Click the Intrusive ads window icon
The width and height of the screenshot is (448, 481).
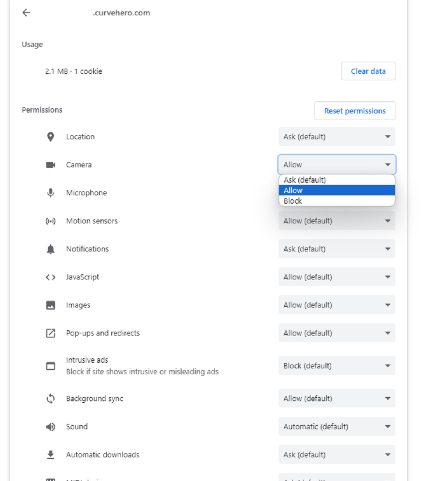tap(51, 366)
